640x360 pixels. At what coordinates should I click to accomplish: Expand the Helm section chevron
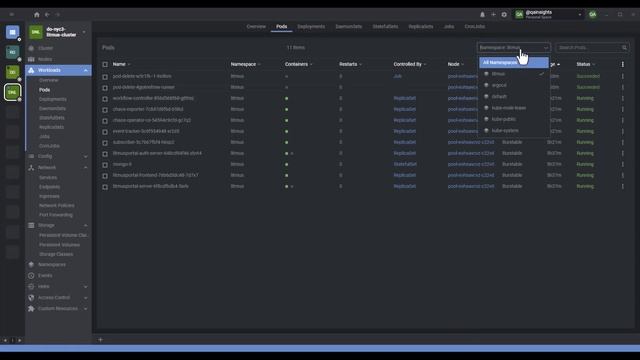pos(86,287)
